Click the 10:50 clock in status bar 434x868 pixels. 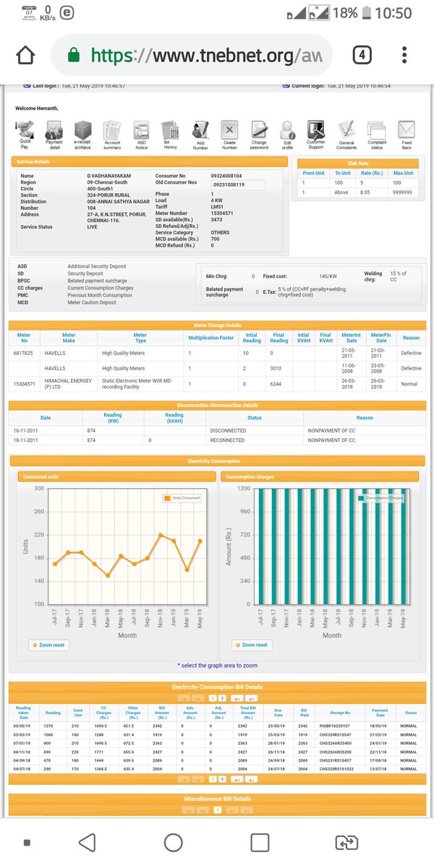(x=394, y=13)
